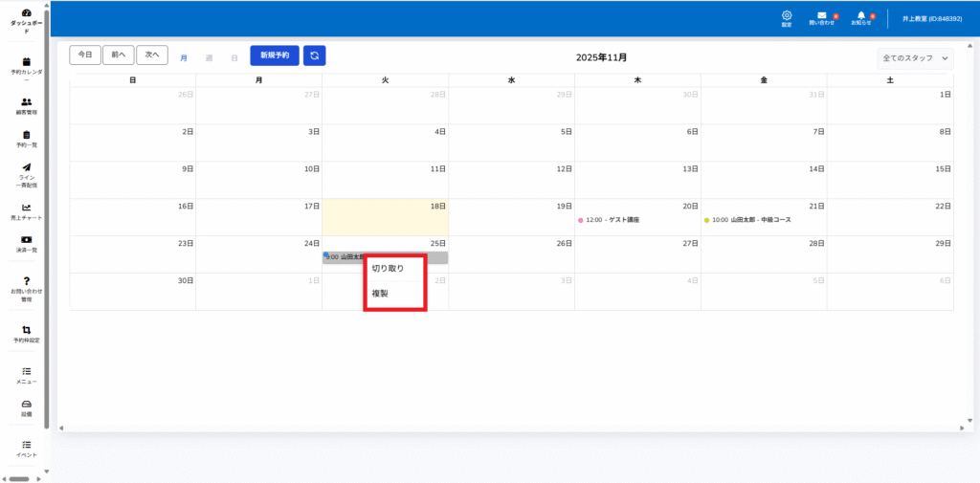Viewport: 980px width, 483px height.
Task: Open the 12:00 ゲスト講座 event on 20日
Action: [x=612, y=220]
